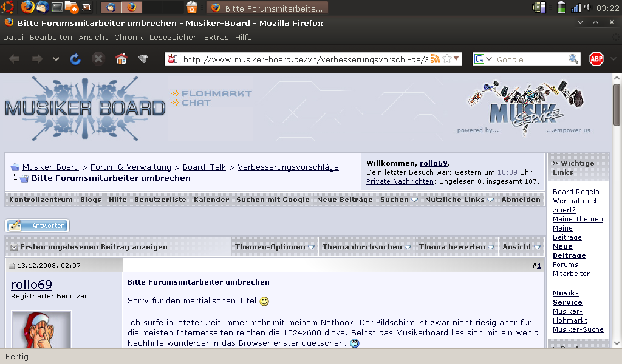Stop loading the page

98,59
